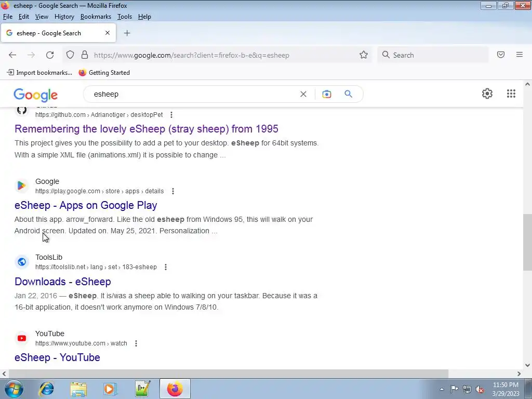The width and height of the screenshot is (532, 399).
Task: Open more options for ToolsLib result
Action: 166,267
